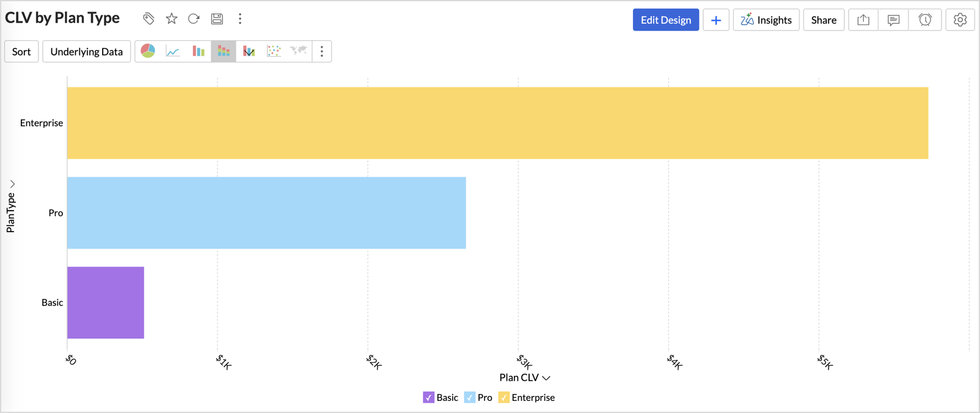Disable the Enterprise legend checkbox
980x413 pixels.
[503, 398]
